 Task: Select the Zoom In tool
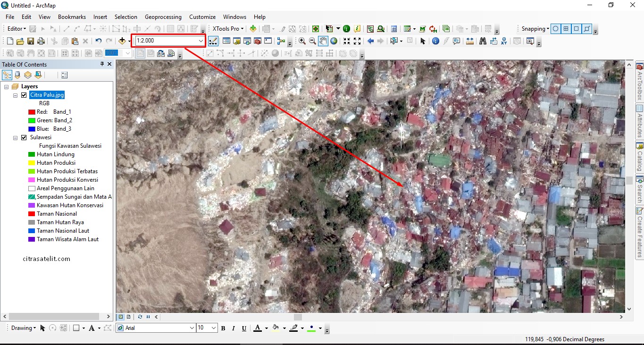click(x=302, y=41)
